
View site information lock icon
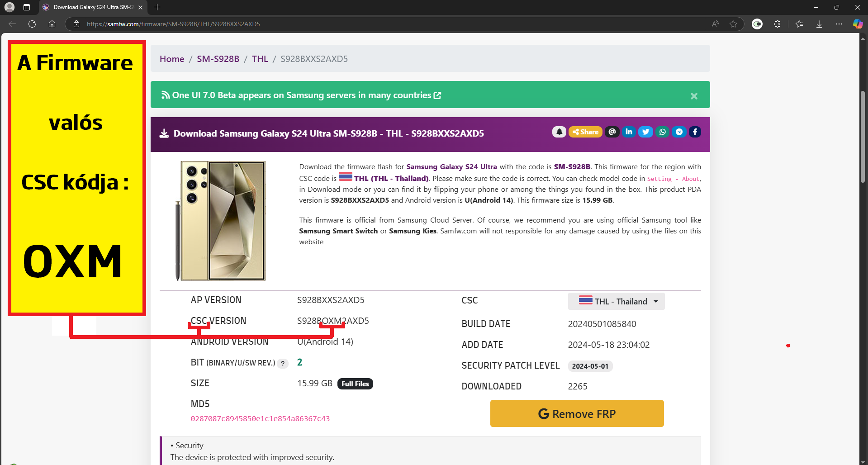76,24
